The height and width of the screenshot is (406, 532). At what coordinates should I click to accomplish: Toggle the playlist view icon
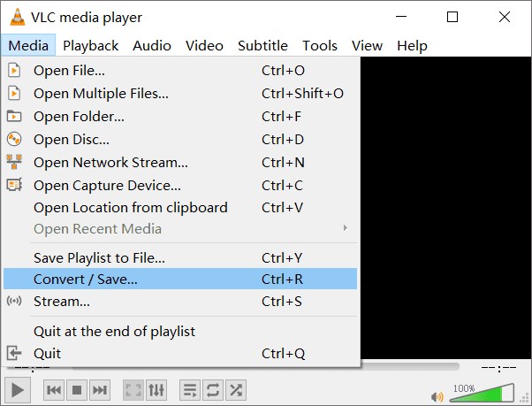(190, 390)
